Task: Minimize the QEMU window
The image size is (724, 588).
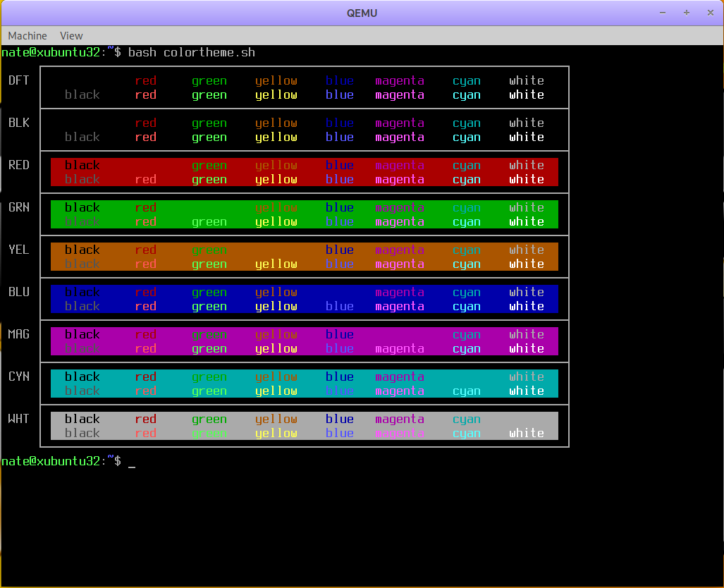Action: click(x=663, y=13)
